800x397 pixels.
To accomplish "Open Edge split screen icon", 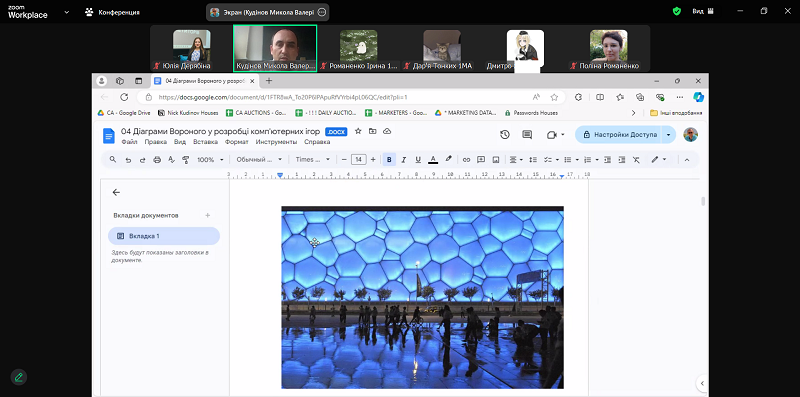I will (x=600, y=97).
